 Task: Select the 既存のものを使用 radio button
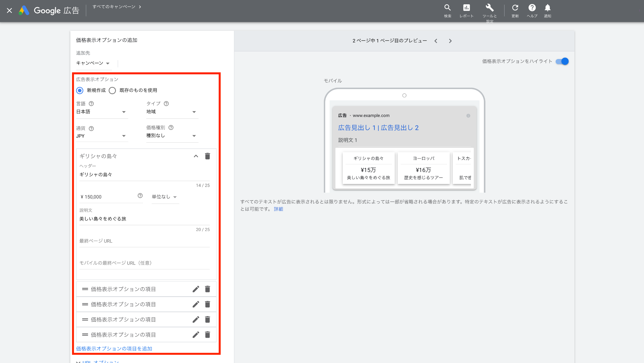click(x=112, y=90)
